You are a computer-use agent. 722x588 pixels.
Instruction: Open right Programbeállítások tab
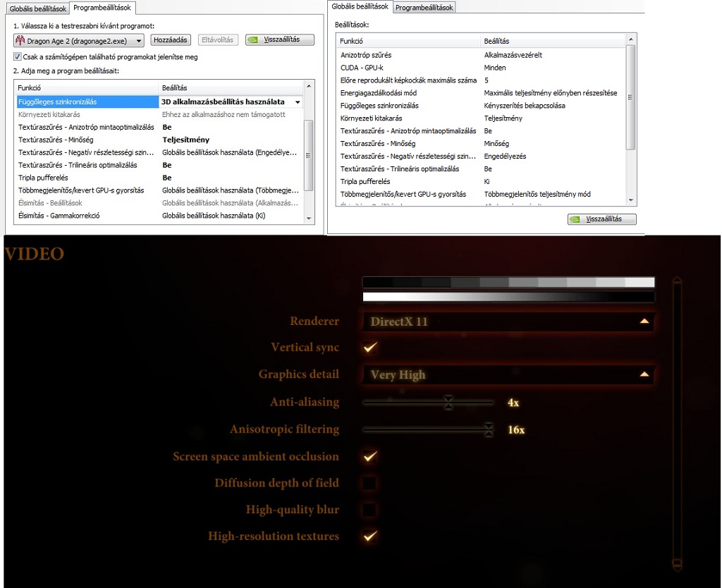tap(424, 7)
